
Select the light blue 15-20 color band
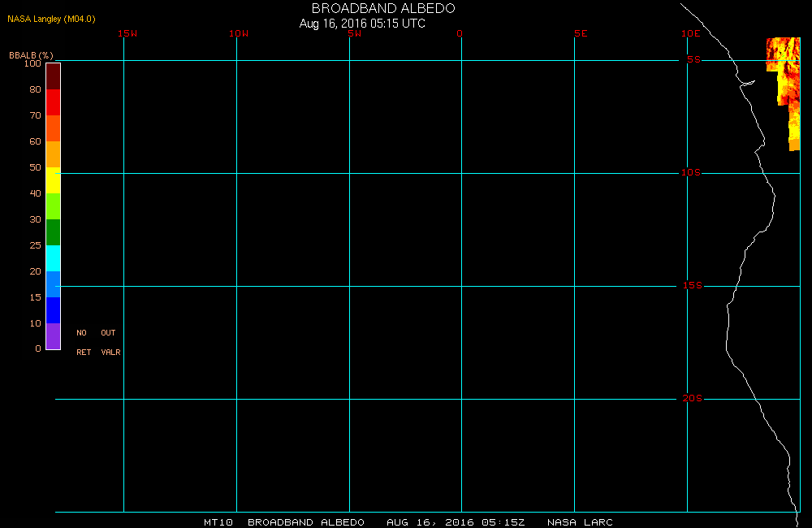coord(54,284)
